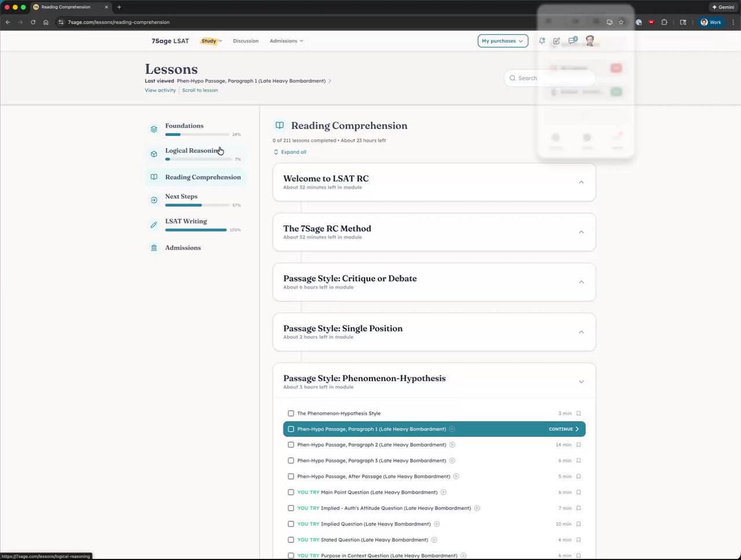Select the Foundations layers icon in sidebar
Screen dimensions: 741x560
point(154,129)
